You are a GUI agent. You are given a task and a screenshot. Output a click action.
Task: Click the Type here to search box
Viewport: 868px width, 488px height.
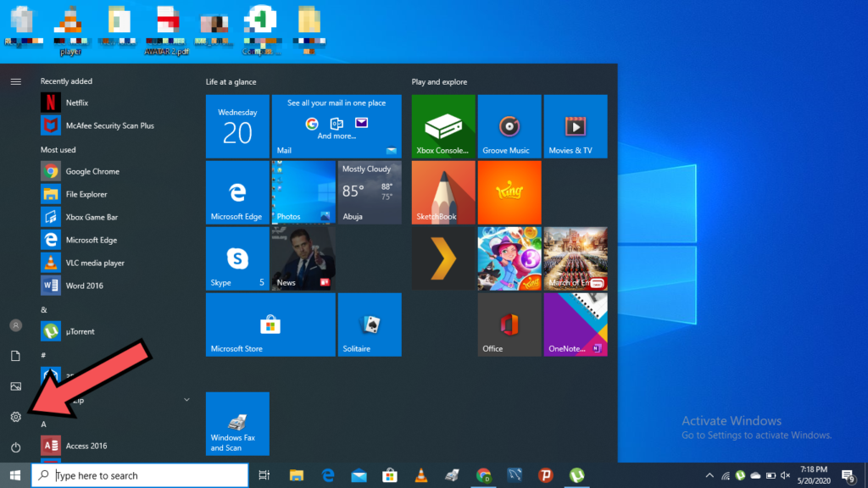[140, 475]
